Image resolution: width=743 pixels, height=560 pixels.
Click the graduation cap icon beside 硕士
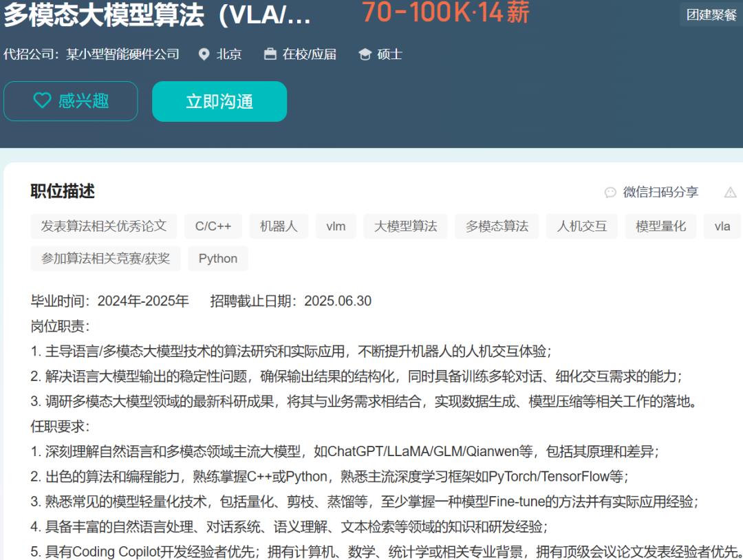tap(365, 54)
